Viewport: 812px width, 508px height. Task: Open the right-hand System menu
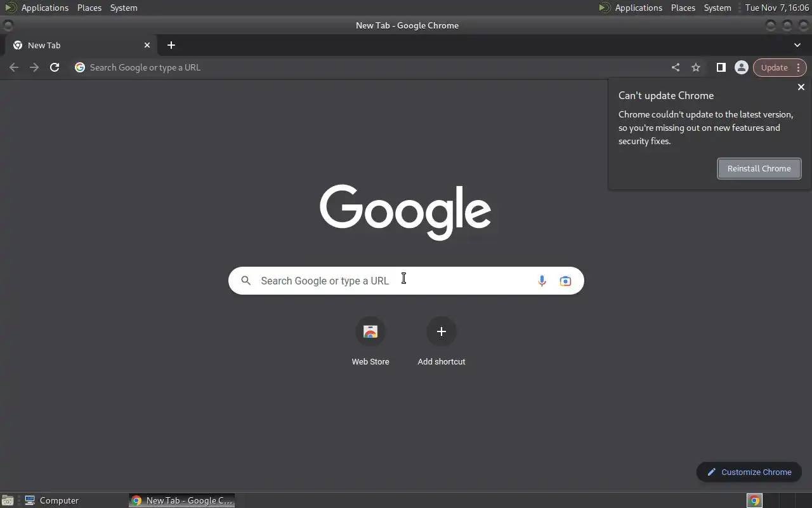point(717,8)
